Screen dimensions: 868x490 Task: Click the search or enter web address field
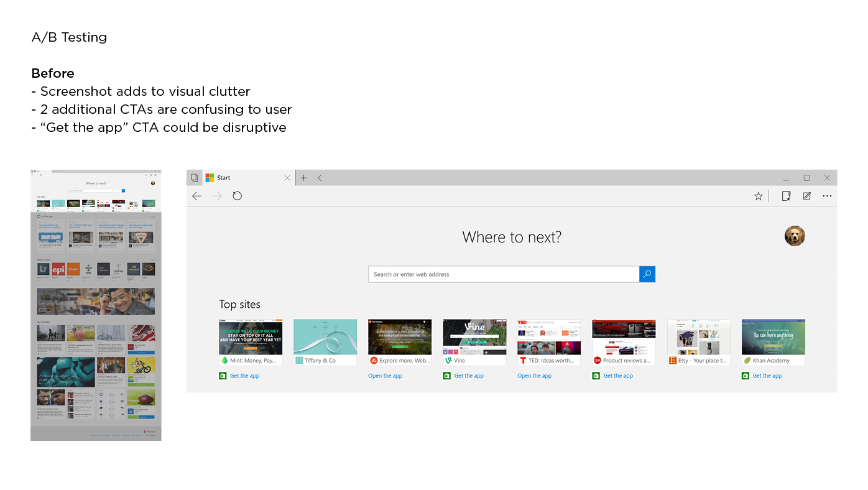point(504,274)
